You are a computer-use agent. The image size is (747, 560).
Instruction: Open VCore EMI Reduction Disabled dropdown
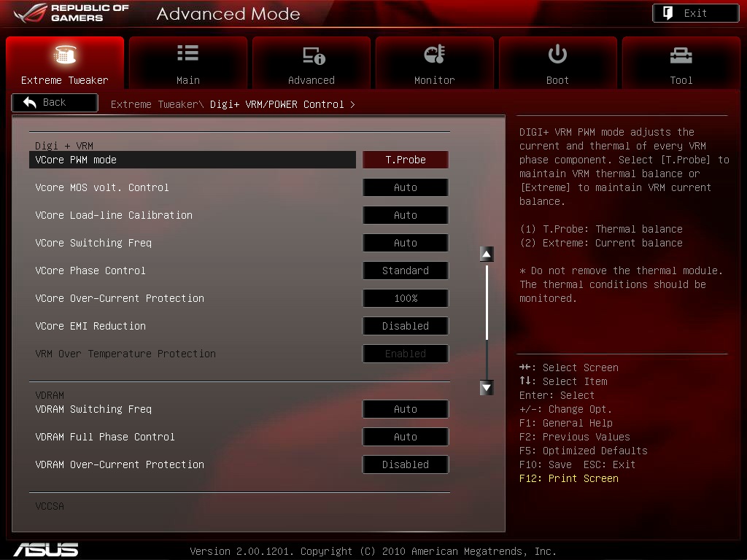pos(406,326)
